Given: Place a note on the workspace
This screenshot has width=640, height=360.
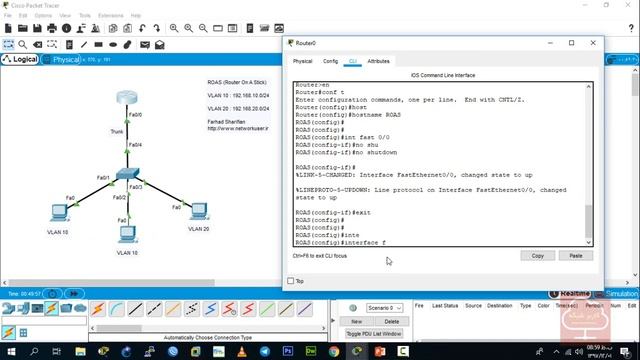Looking at the screenshot, I should pyautogui.click(x=69, y=44).
